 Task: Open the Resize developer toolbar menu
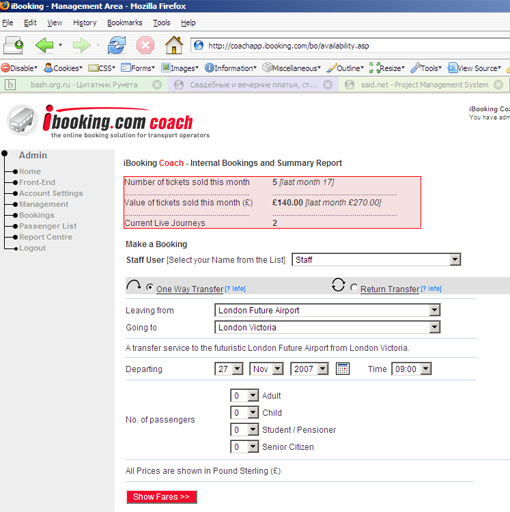coord(387,68)
